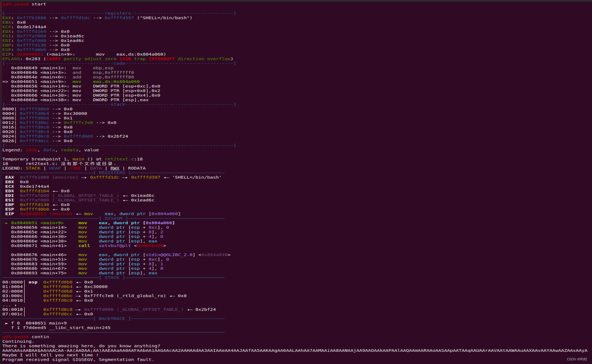Select the RODATA legend entry
The width and height of the screenshot is (592, 364).
tap(137, 168)
